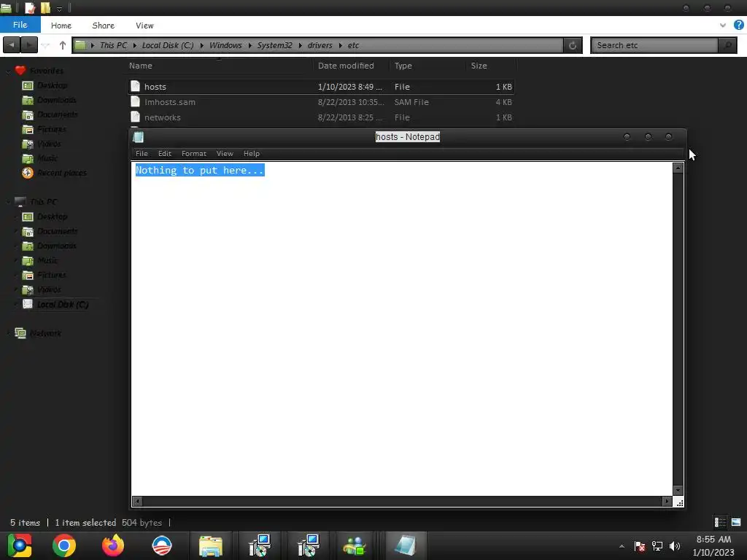The width and height of the screenshot is (747, 560).
Task: Collapse the This PC tree node
Action: coord(8,203)
